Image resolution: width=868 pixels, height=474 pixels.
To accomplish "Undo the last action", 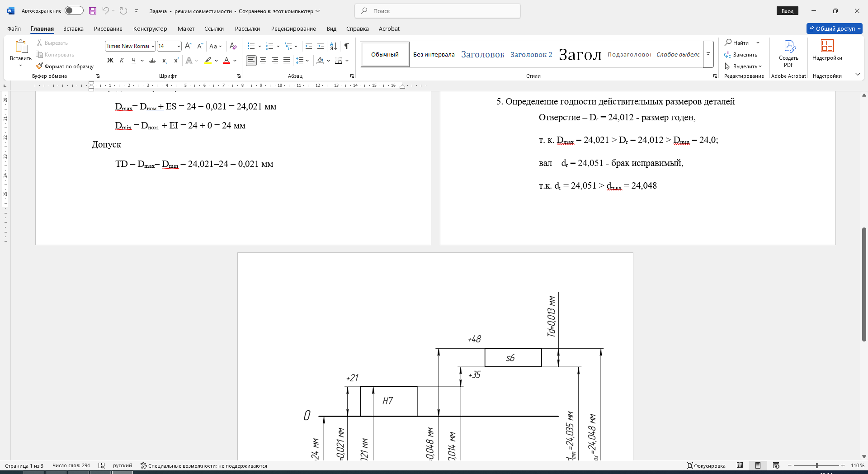I will click(105, 11).
